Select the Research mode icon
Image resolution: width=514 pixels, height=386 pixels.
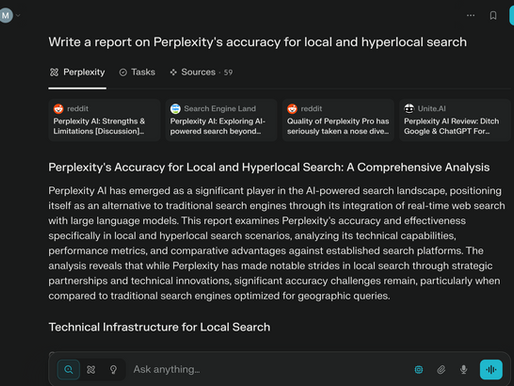(91, 369)
